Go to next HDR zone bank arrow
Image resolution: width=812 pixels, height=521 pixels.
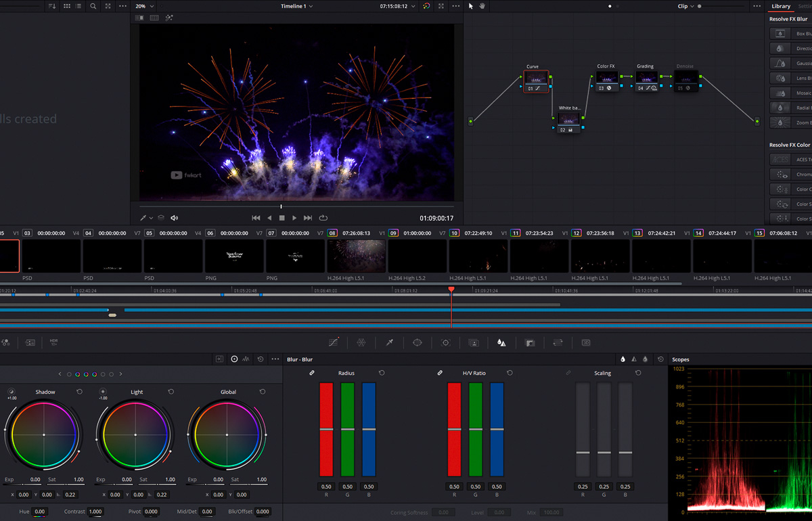click(121, 374)
